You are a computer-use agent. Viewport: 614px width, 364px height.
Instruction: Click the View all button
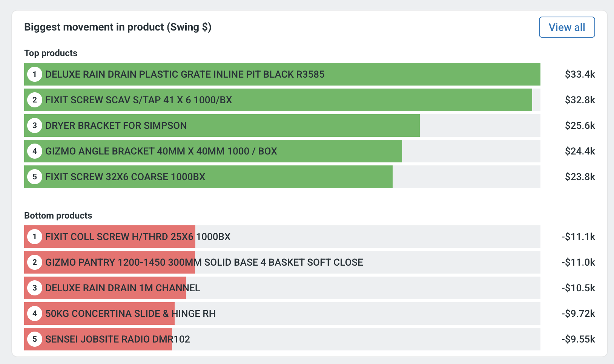click(566, 27)
